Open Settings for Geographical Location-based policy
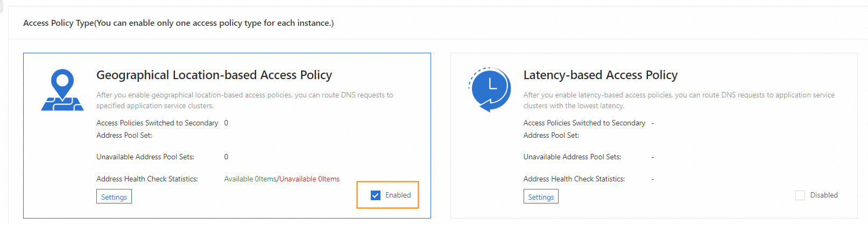This screenshot has width=868, height=225. coord(114,197)
